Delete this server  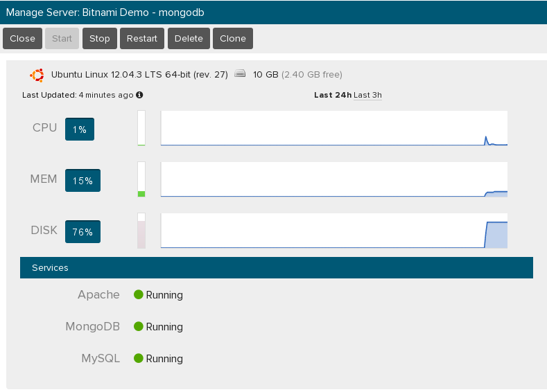[x=189, y=38]
